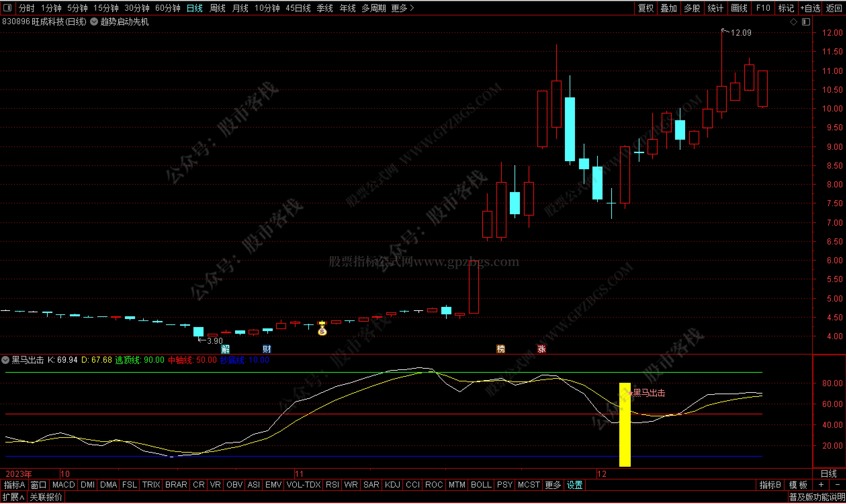Click the split-window icon next to the diamond
This screenshot has height=504, width=846.
click(806, 22)
